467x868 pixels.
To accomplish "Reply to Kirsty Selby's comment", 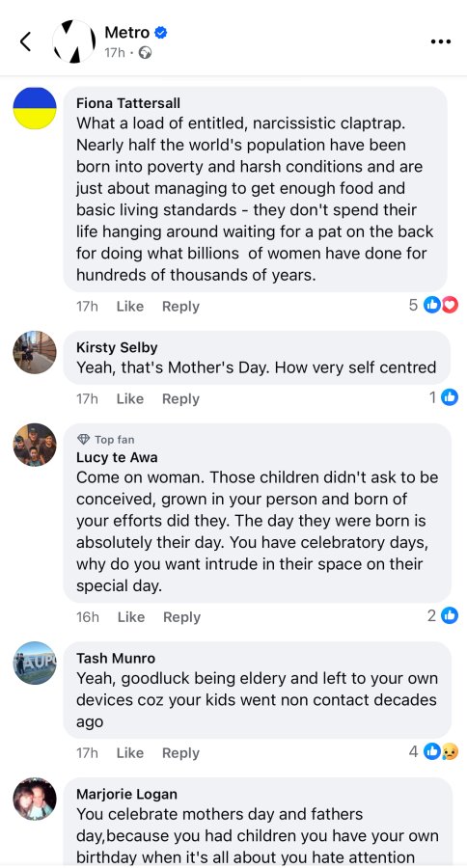I will click(x=180, y=398).
